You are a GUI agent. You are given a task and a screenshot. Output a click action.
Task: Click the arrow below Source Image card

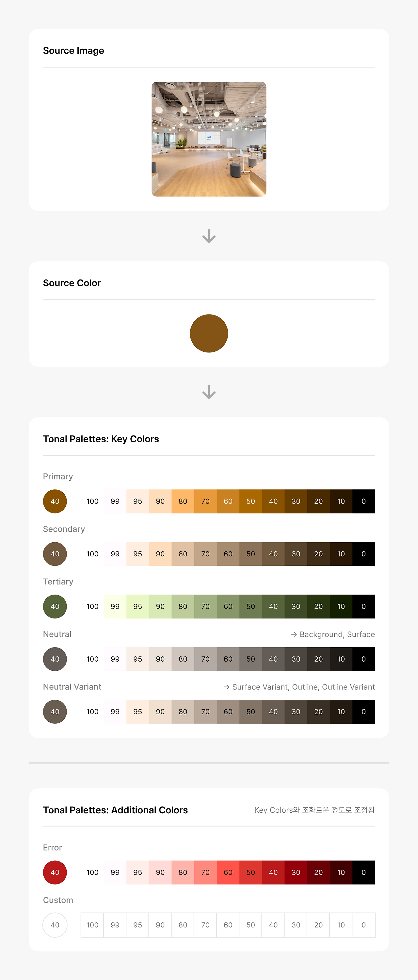point(209,236)
